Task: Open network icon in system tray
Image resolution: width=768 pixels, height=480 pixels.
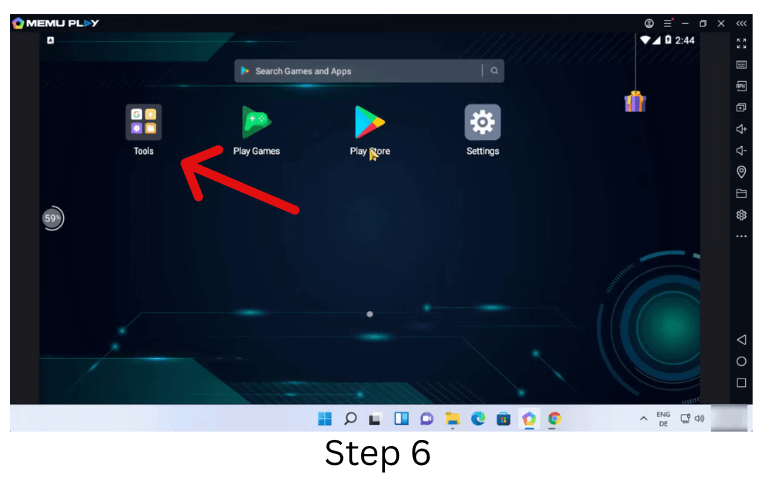Action: coord(685,419)
